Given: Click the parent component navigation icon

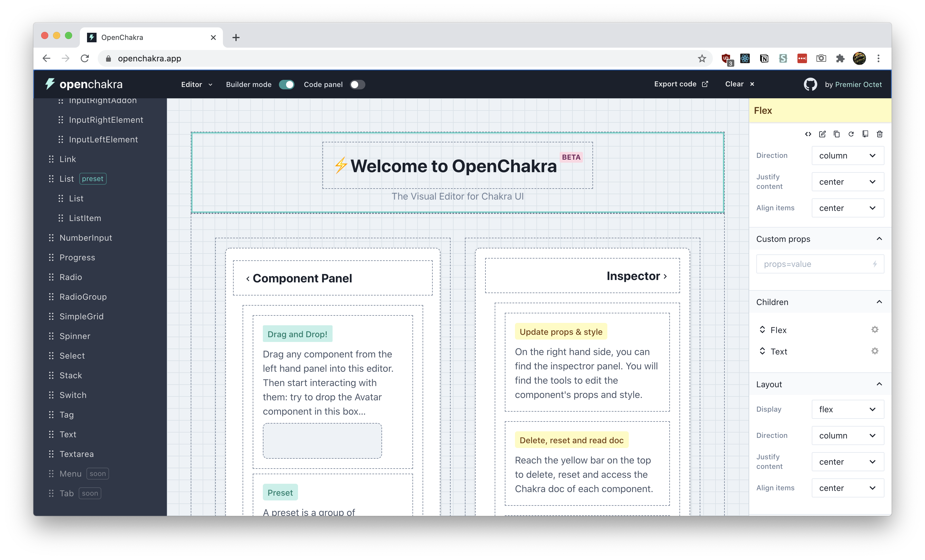Looking at the screenshot, I should [x=807, y=134].
